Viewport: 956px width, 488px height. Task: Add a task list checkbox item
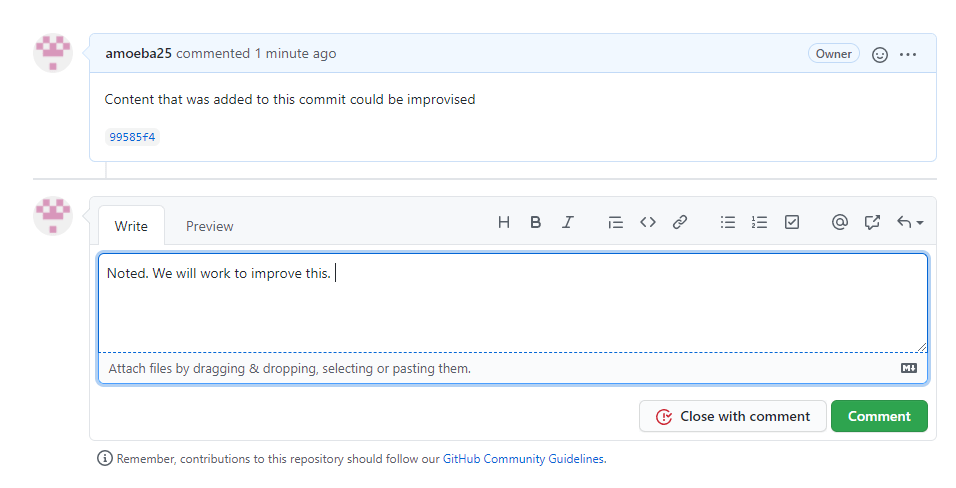click(x=792, y=222)
